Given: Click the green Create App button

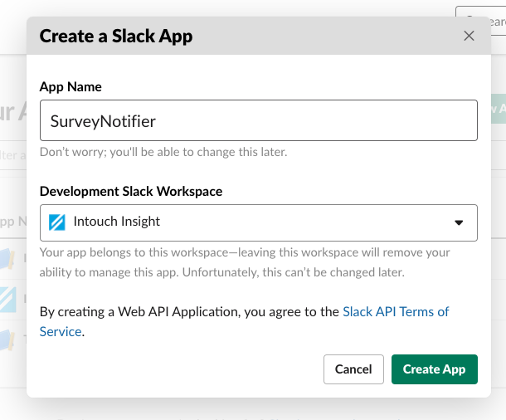Looking at the screenshot, I should coord(434,369).
